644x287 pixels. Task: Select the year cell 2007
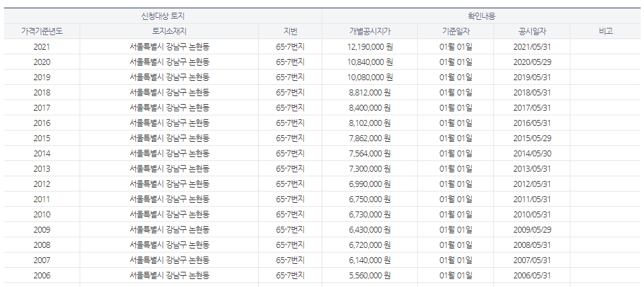(x=42, y=260)
